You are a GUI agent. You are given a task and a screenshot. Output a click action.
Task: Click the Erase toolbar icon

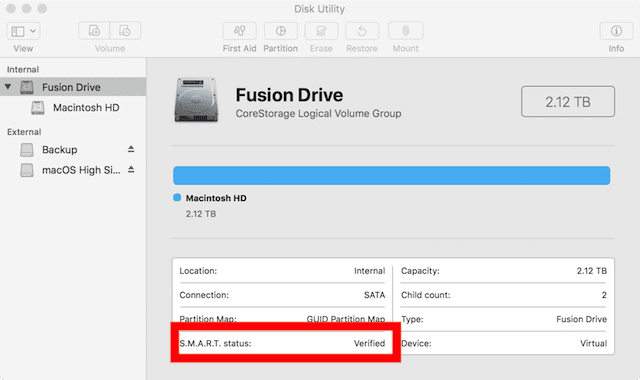pos(321,31)
